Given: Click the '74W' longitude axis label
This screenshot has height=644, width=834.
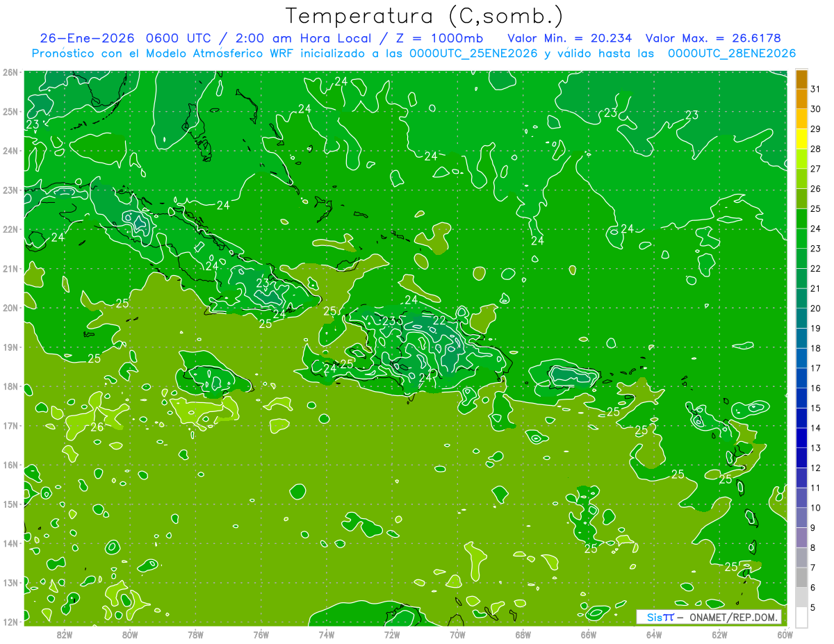Looking at the screenshot, I should (x=327, y=634).
